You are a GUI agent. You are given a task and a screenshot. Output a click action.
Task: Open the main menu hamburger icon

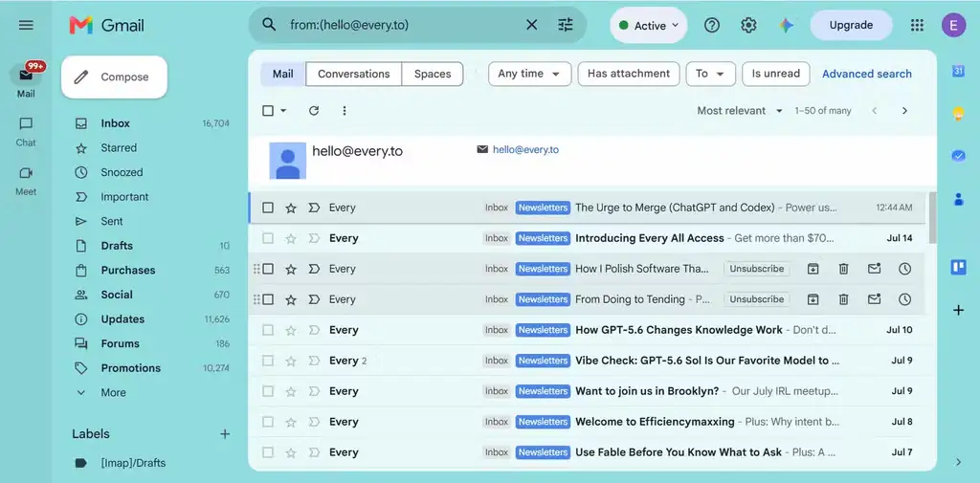pyautogui.click(x=26, y=25)
